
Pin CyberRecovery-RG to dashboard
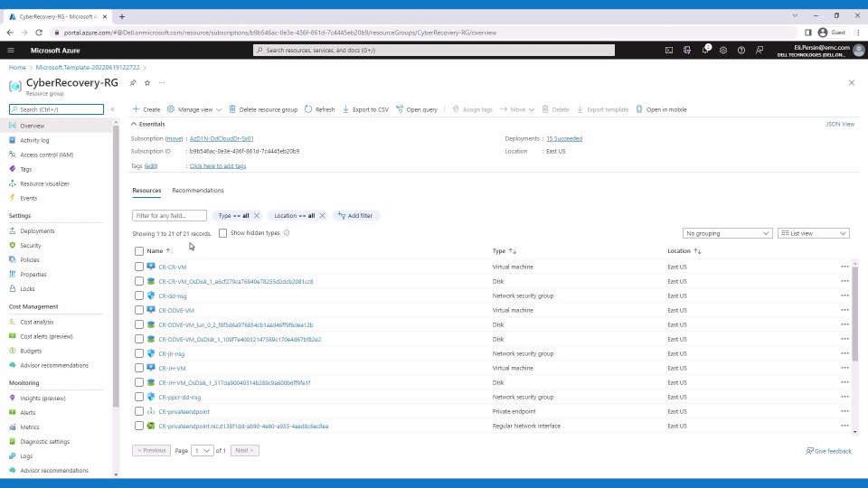(133, 82)
